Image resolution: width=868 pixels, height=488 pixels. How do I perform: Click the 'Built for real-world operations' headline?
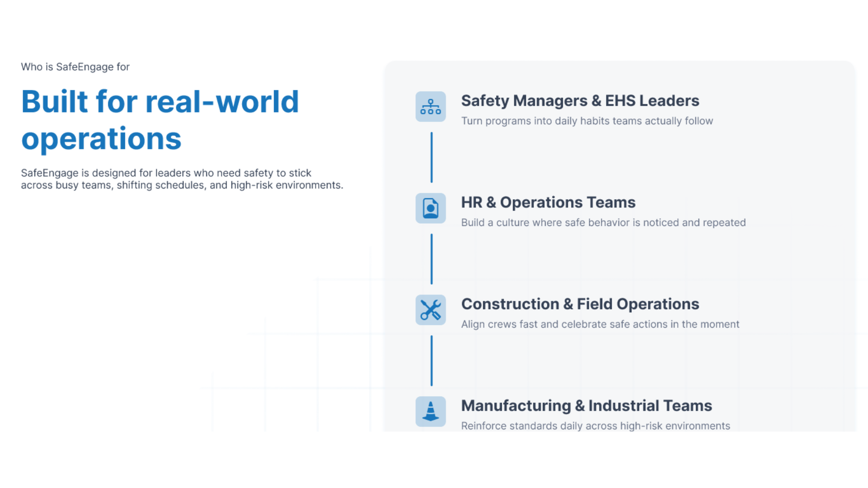point(160,102)
